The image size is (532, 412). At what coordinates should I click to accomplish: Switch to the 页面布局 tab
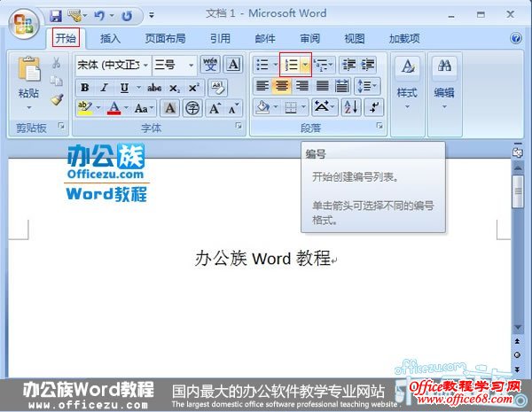(x=165, y=38)
